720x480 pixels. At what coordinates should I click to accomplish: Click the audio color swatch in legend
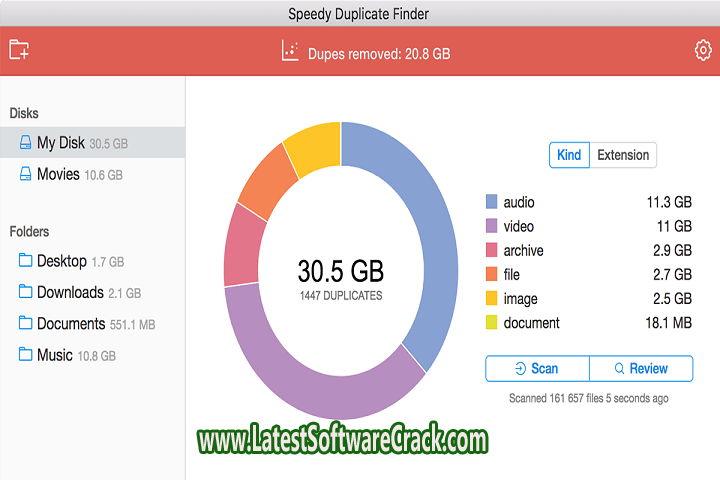(x=491, y=202)
